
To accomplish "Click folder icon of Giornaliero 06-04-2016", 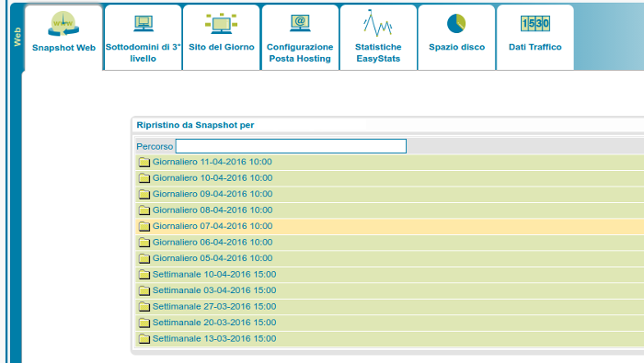I will [x=144, y=243].
